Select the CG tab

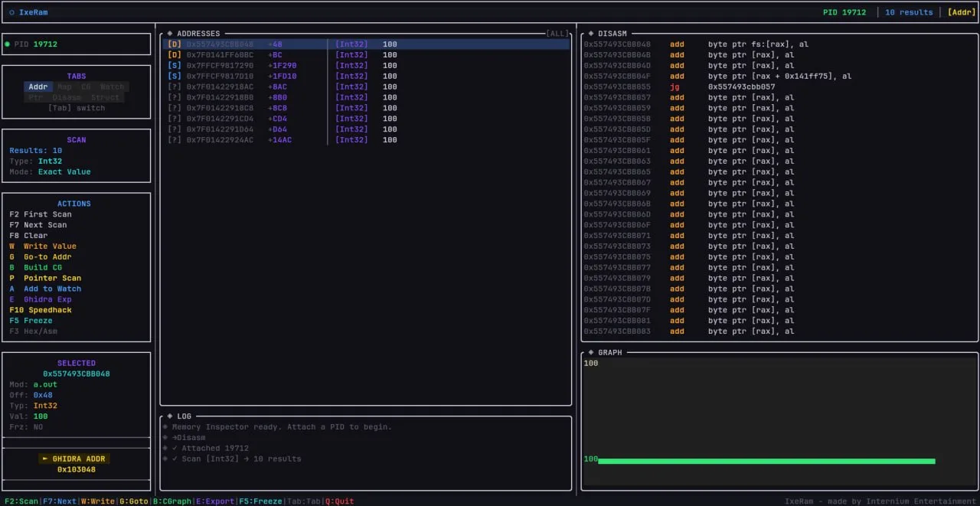[86, 87]
